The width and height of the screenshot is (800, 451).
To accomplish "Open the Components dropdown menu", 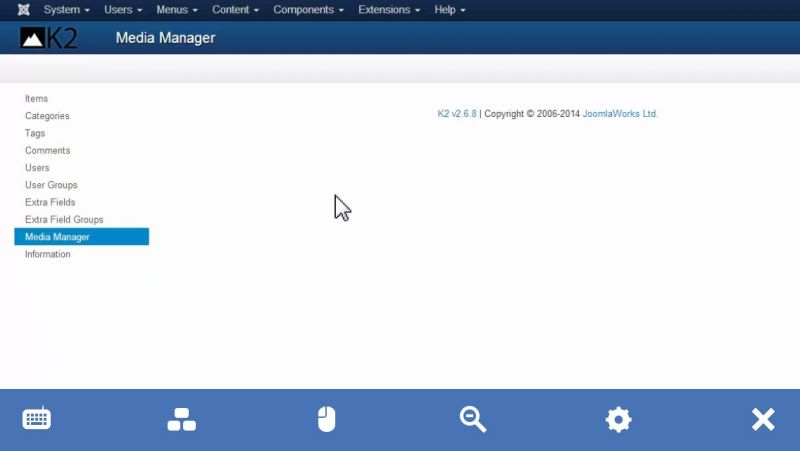I will point(308,10).
